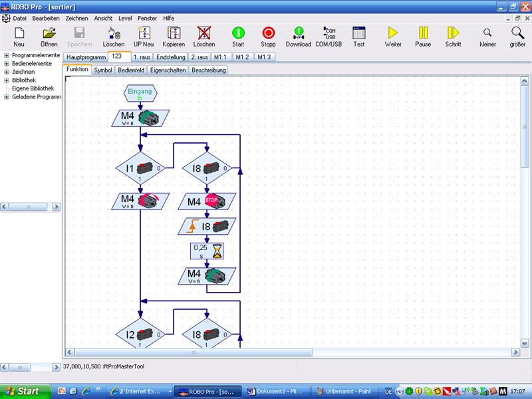The image size is (532, 399).
Task: Click the DE language indicator in the taskbar
Action: click(388, 392)
